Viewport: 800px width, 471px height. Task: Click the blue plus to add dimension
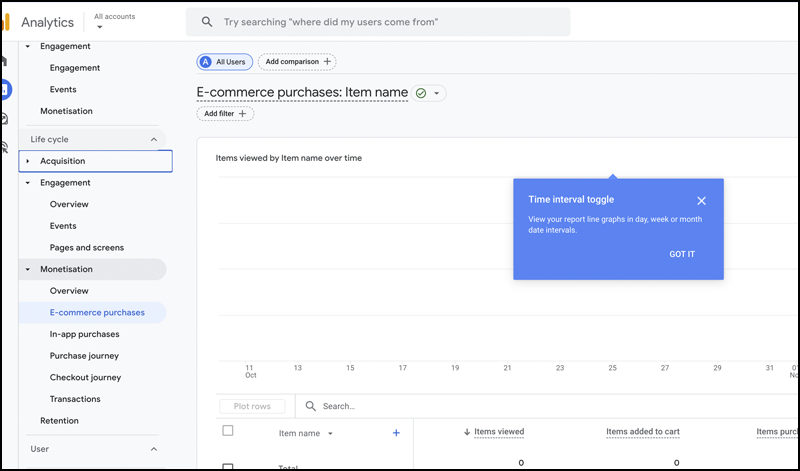(396, 433)
